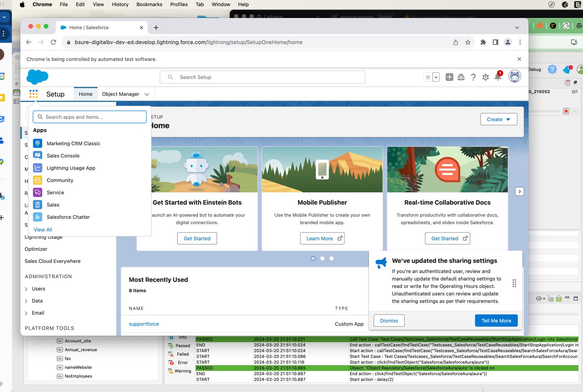
Task: Click View All apps link
Action: [x=43, y=230]
